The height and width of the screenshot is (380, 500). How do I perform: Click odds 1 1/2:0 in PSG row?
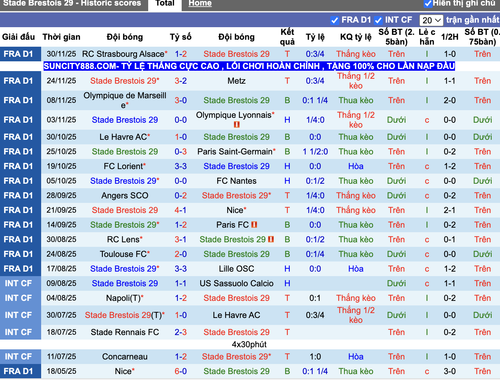pos(315,152)
